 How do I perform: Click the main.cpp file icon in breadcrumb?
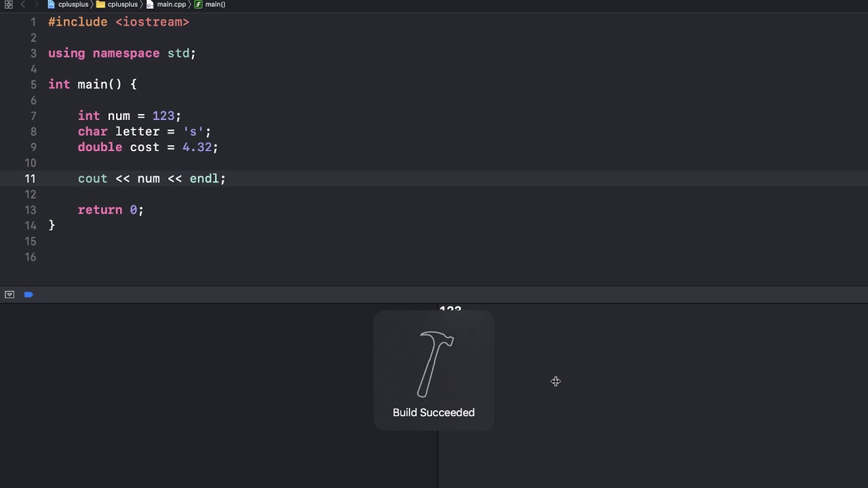150,5
